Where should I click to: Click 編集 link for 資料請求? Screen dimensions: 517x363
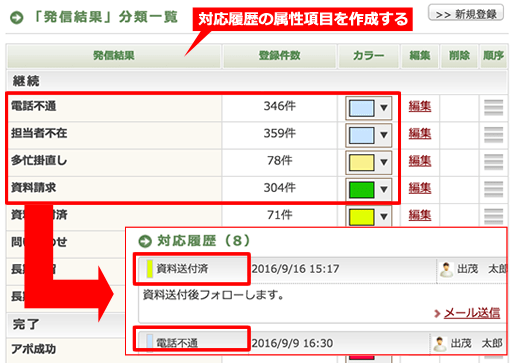click(420, 188)
